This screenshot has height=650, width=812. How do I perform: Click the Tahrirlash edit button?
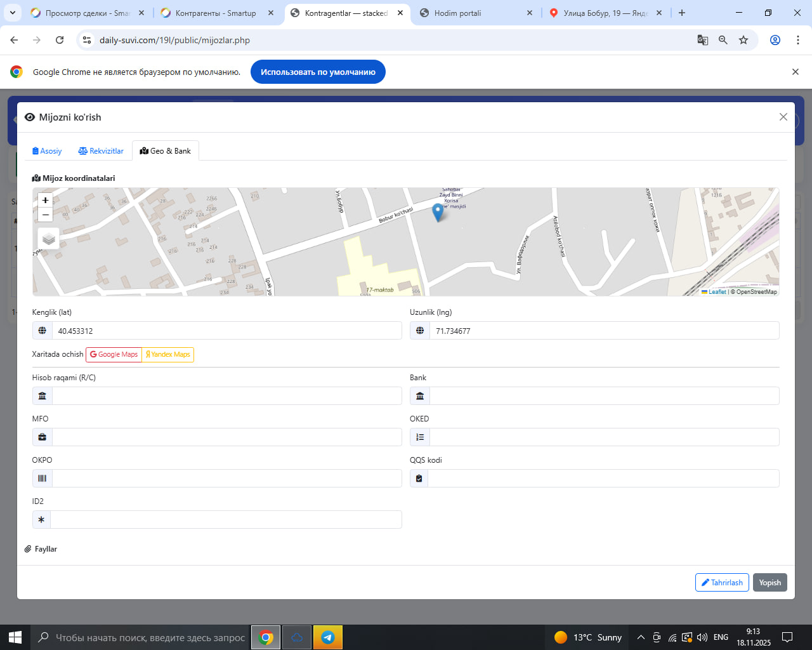click(x=722, y=583)
